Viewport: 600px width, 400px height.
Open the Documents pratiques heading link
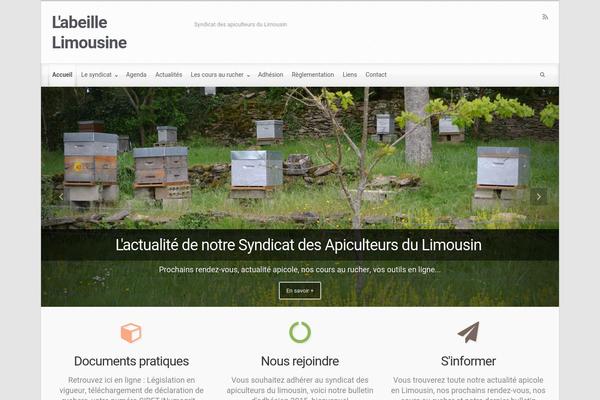131,361
